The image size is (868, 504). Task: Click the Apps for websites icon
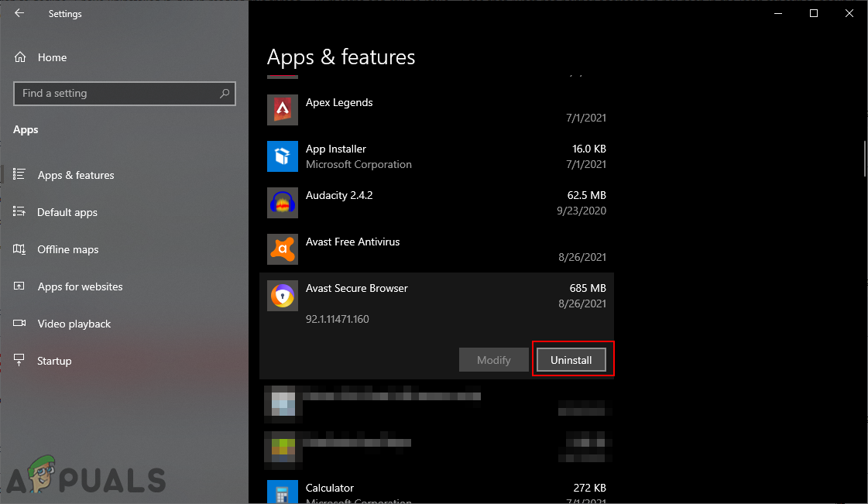point(19,286)
